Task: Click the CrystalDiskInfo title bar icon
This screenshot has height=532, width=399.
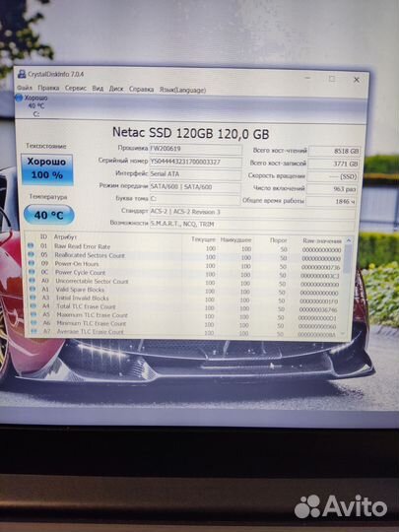Action: 22,74
